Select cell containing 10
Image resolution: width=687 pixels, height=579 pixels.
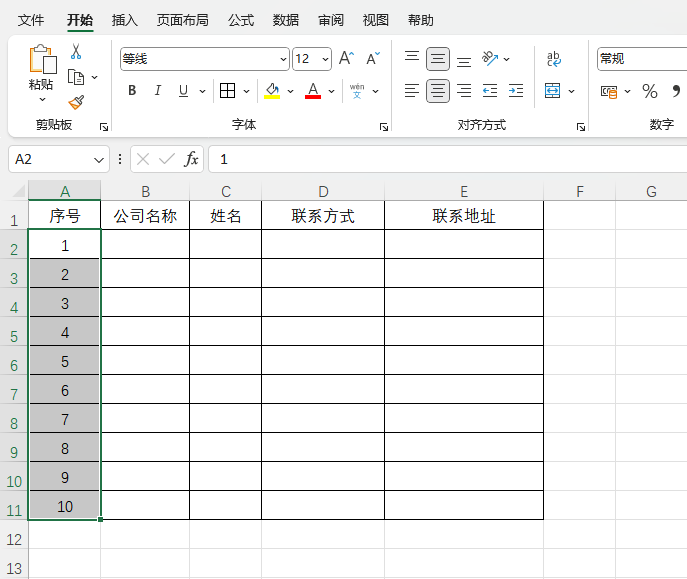[x=64, y=506]
